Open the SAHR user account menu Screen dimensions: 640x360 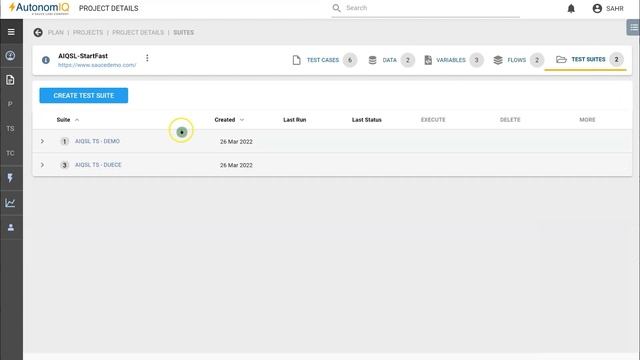(x=608, y=8)
